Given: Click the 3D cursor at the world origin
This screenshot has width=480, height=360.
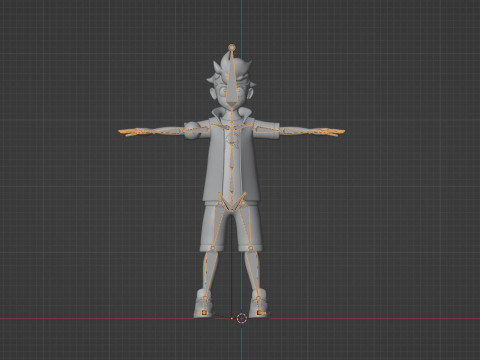Looking at the screenshot, I should [241, 318].
